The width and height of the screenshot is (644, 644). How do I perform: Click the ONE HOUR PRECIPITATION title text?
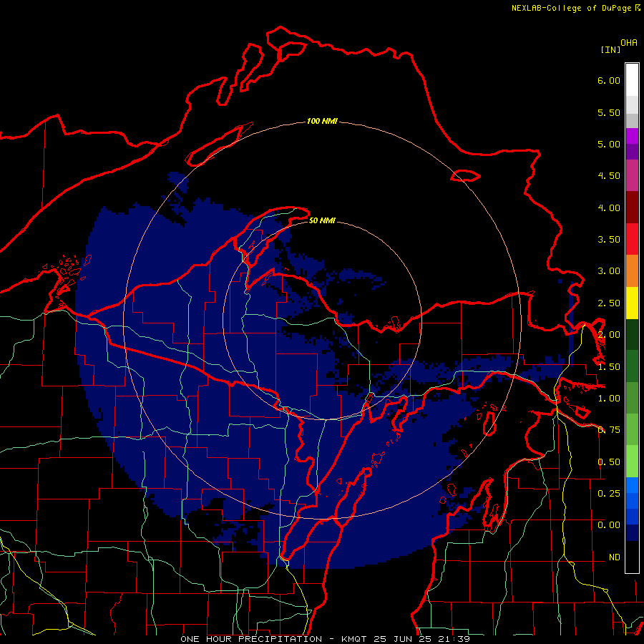(x=251, y=639)
